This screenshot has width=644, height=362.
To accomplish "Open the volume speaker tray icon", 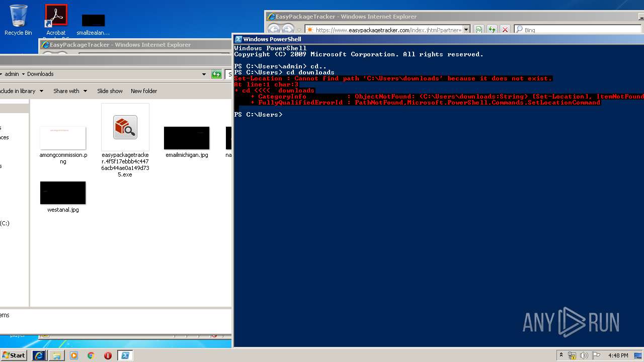I will [x=585, y=355].
